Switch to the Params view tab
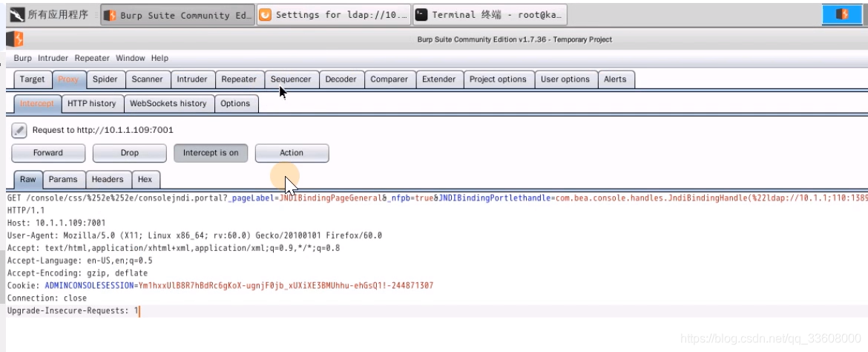Screen dimensions: 868x352 tap(63, 180)
